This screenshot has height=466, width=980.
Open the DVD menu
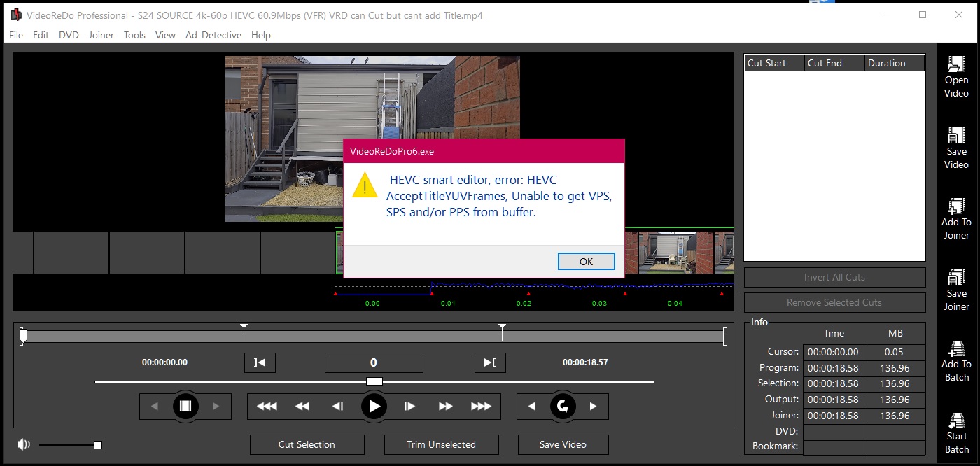[69, 35]
